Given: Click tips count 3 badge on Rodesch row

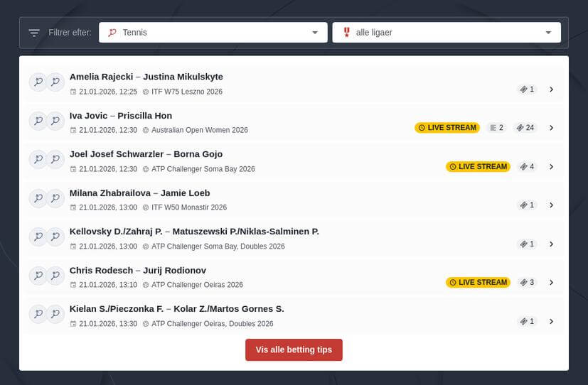Looking at the screenshot, I should [527, 283].
